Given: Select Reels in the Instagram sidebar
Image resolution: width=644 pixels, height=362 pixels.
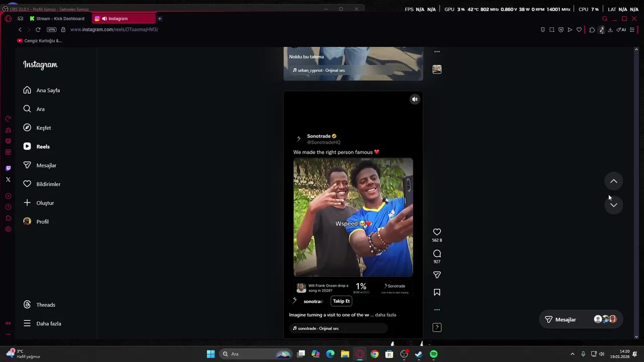Looking at the screenshot, I should point(36,147).
